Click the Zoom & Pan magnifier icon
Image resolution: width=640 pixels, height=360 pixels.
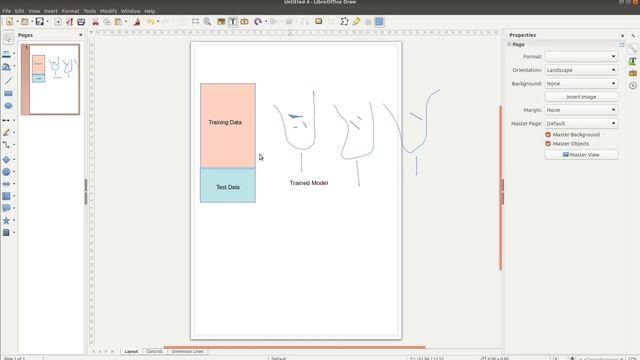click(x=207, y=22)
